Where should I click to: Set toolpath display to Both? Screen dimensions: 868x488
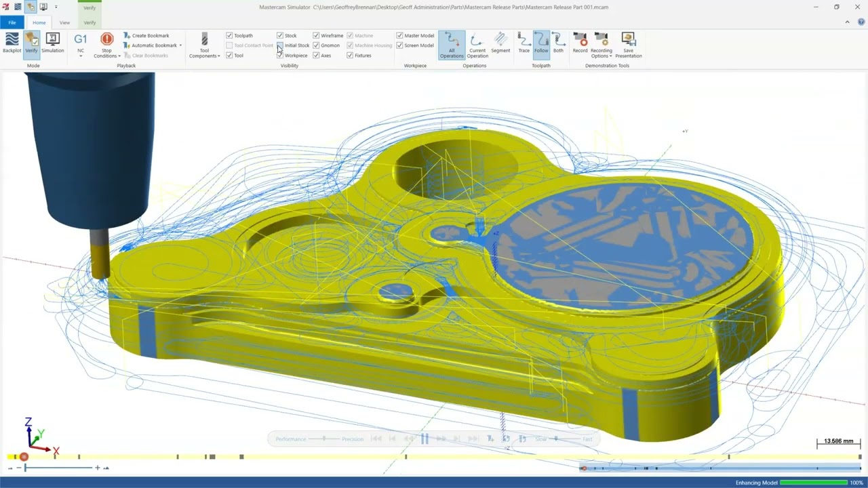pos(558,43)
